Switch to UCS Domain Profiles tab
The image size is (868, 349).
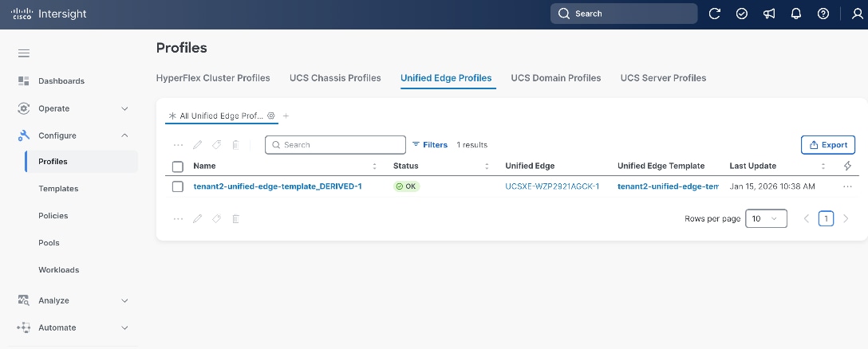coord(556,78)
